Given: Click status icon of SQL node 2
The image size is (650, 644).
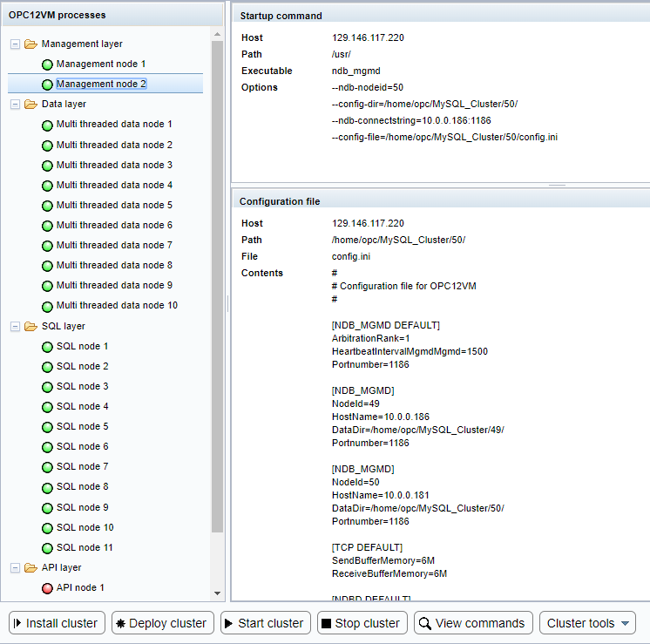Looking at the screenshot, I should click(47, 367).
